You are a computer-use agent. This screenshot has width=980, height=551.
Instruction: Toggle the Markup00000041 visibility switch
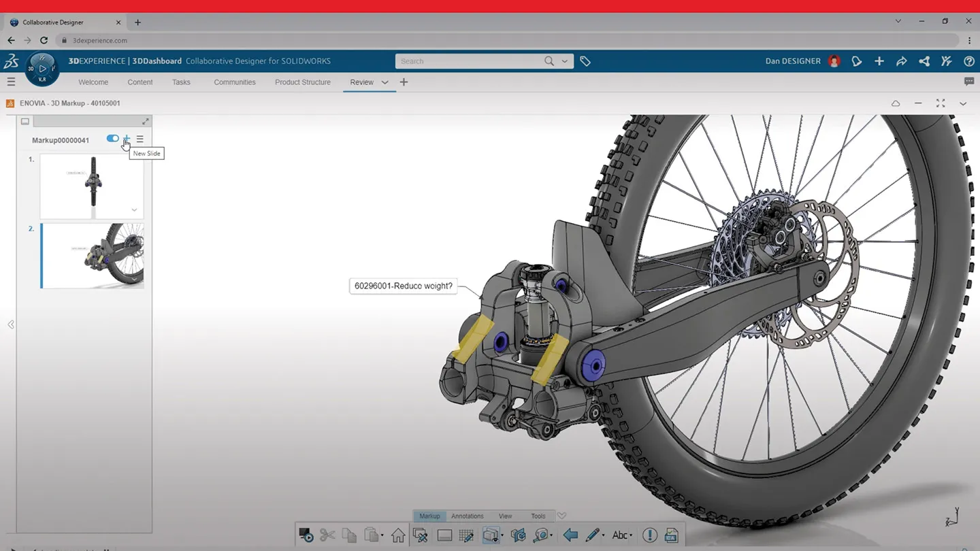pyautogui.click(x=112, y=138)
